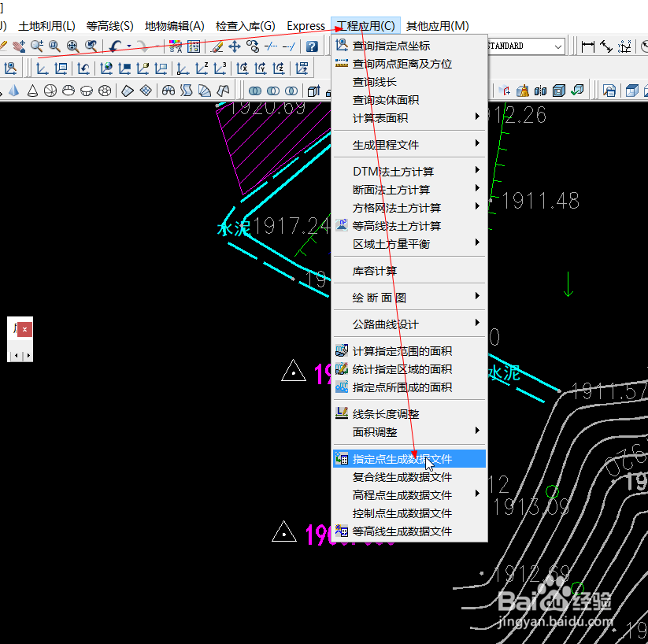648x644 pixels.
Task: Open the 等高线(S) menu
Action: click(109, 24)
